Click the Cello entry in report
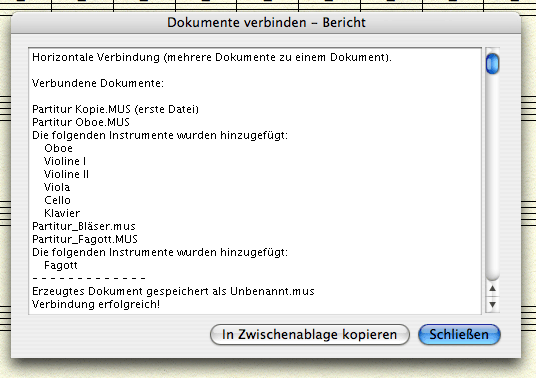The width and height of the screenshot is (536, 378). pyautogui.click(x=57, y=200)
